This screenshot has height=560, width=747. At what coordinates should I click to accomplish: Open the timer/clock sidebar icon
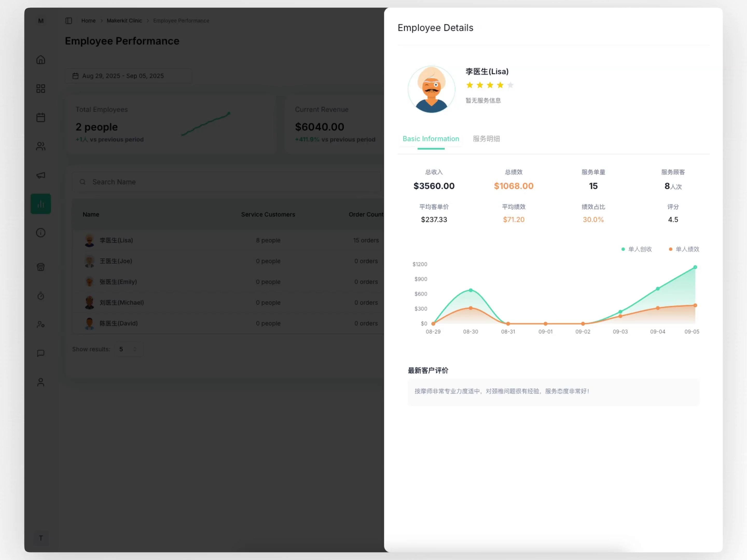click(x=40, y=296)
